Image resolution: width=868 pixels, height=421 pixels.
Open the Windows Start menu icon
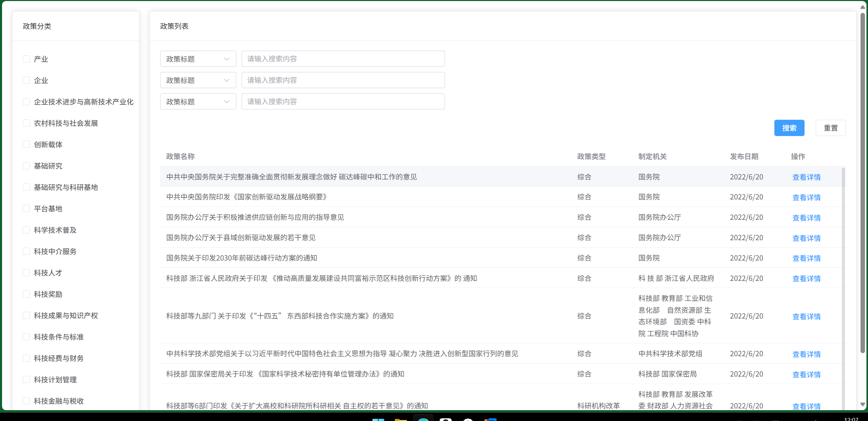tap(378, 419)
